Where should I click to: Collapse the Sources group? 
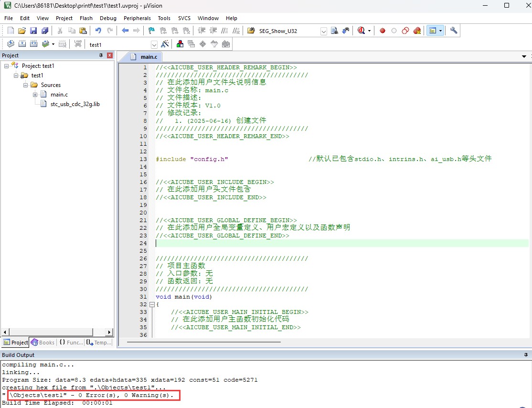(25, 85)
